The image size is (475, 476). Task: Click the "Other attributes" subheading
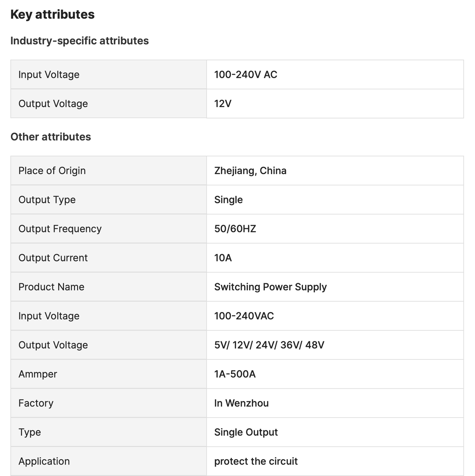pyautogui.click(x=51, y=137)
